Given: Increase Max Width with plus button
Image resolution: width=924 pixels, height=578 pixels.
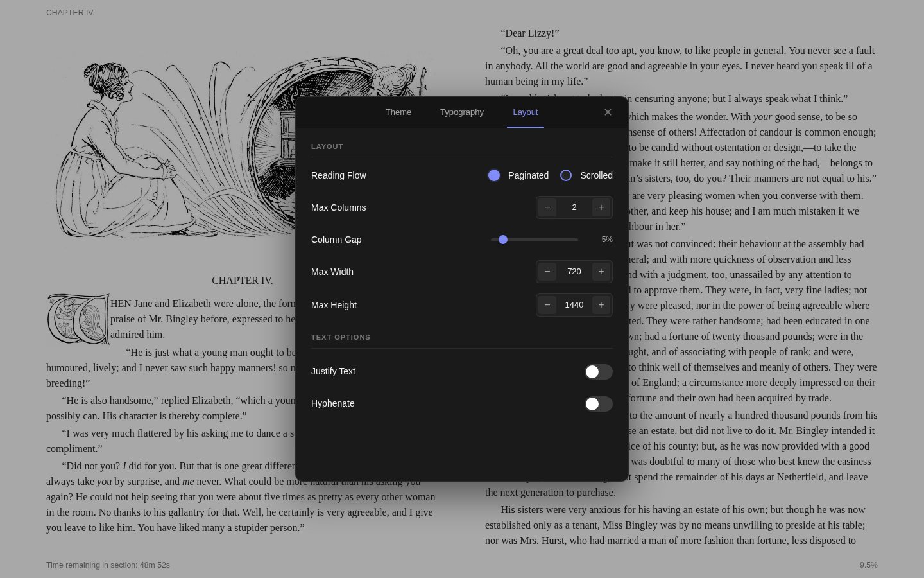Looking at the screenshot, I should [x=601, y=272].
